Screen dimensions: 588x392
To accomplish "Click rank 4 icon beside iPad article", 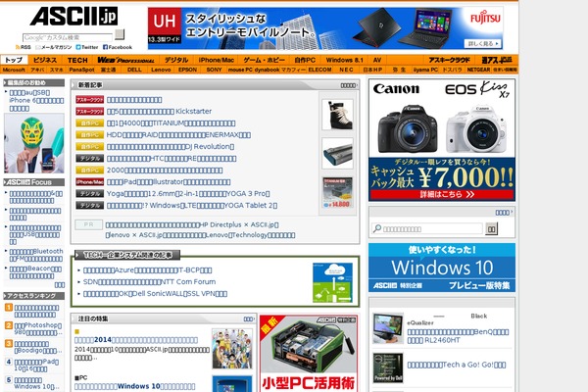I will 9,362.
